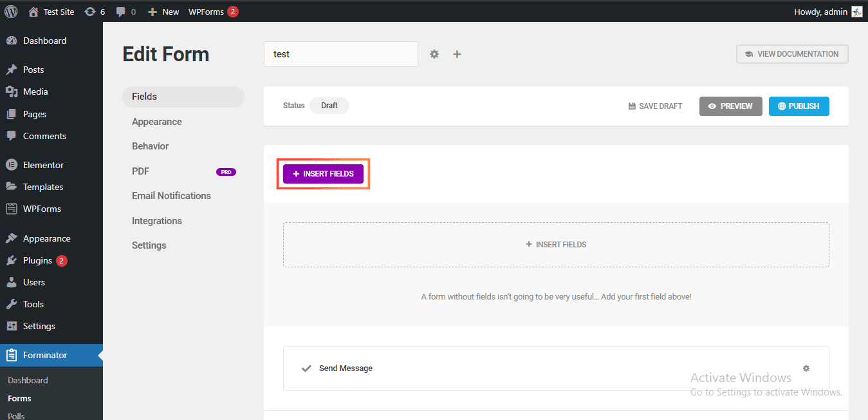Open Send Message settings gear icon
Viewport: 868px width, 420px height.
click(806, 368)
